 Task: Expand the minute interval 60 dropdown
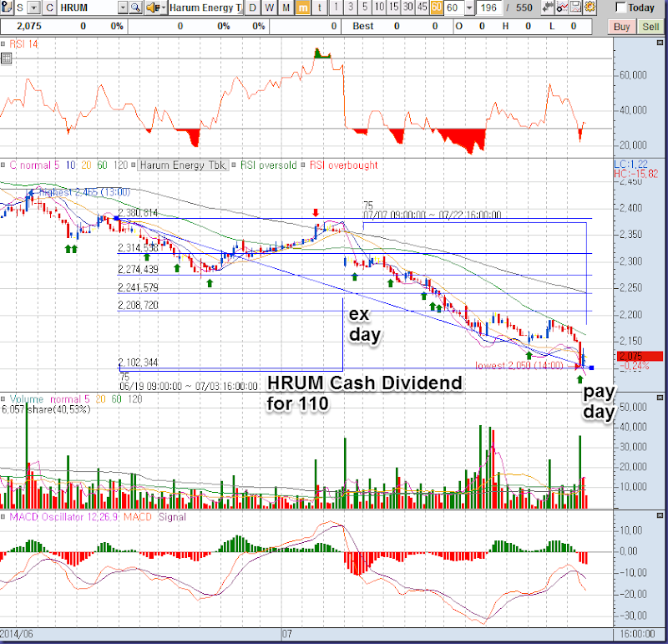click(468, 8)
